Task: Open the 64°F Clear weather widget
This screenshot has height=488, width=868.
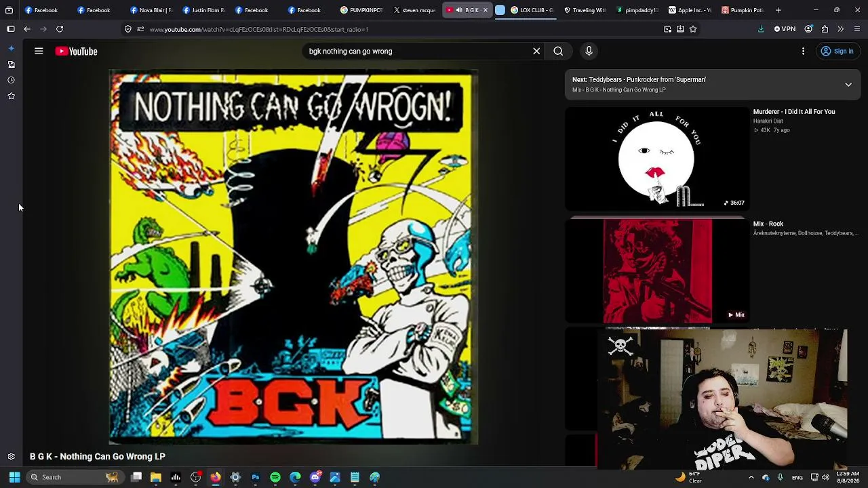Action: (x=688, y=477)
